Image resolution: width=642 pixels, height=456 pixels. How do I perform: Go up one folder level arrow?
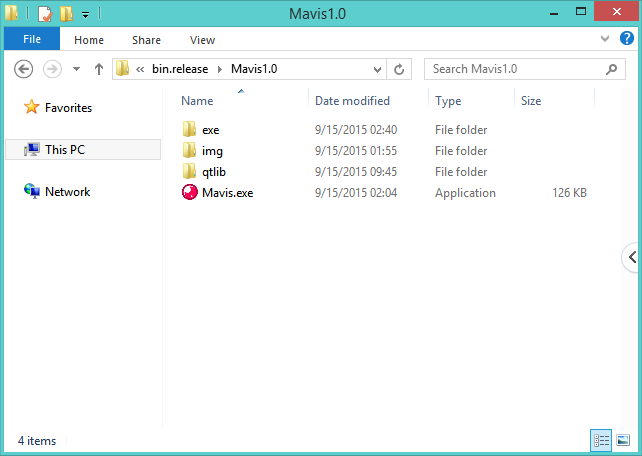99,69
